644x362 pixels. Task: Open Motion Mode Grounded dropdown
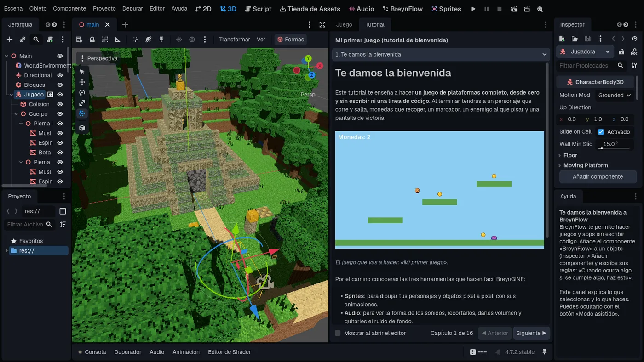coord(614,95)
